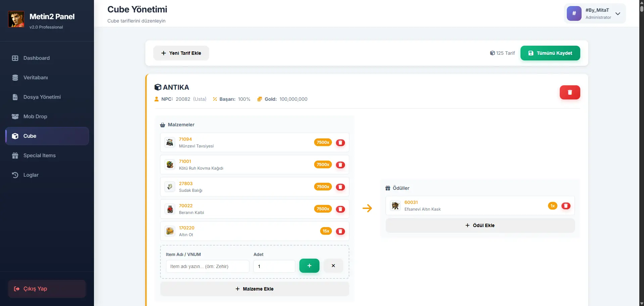Save all recipes with Tümünü Kaydet
This screenshot has width=644, height=306.
pos(550,53)
